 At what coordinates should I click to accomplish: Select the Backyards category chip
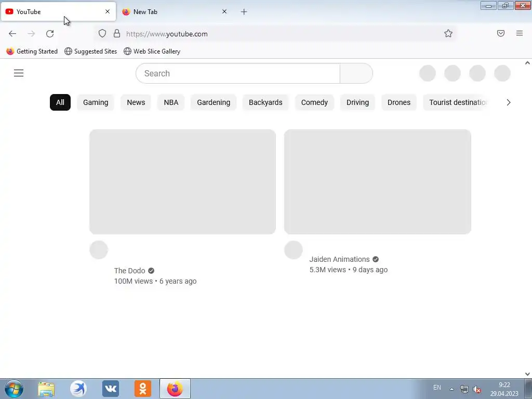coord(265,102)
